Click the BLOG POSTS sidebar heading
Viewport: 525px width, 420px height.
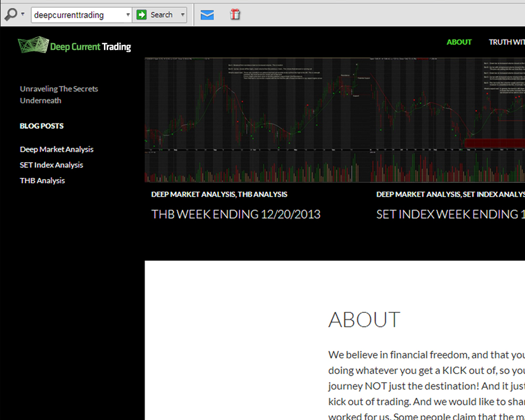click(x=41, y=126)
